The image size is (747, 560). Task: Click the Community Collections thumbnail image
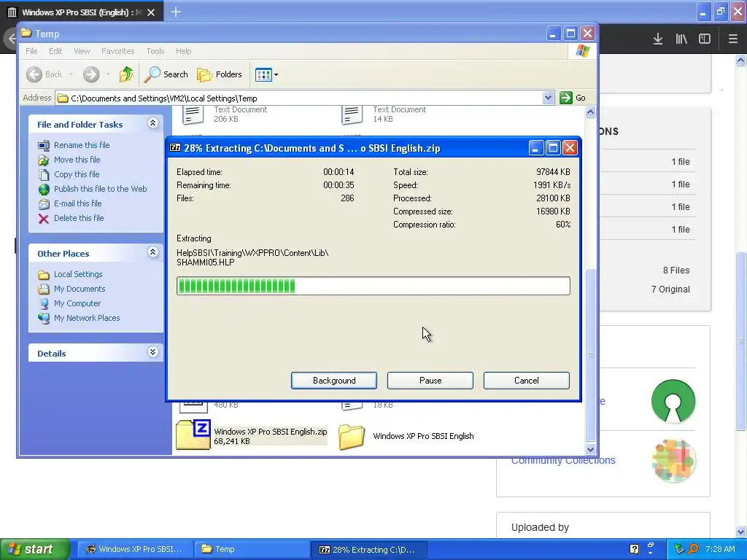point(673,461)
